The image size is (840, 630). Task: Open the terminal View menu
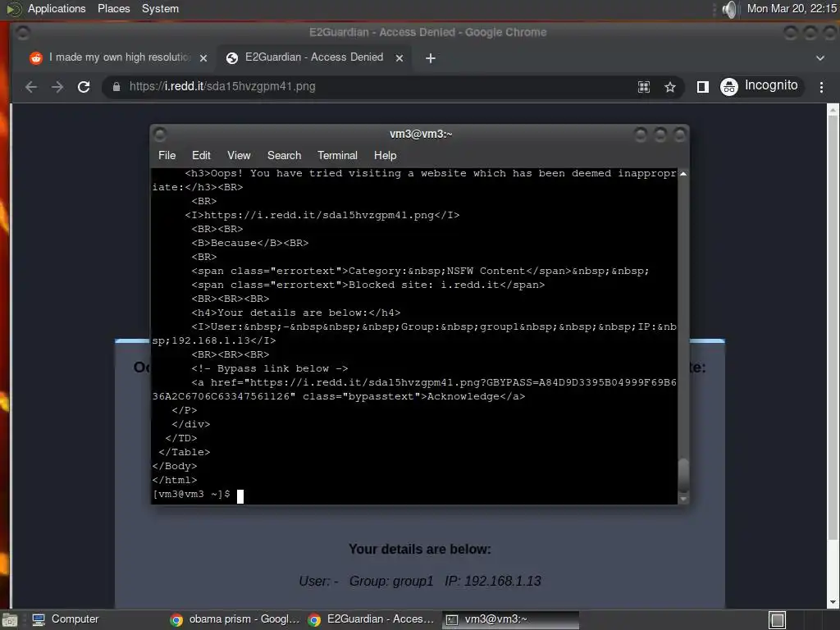239,155
